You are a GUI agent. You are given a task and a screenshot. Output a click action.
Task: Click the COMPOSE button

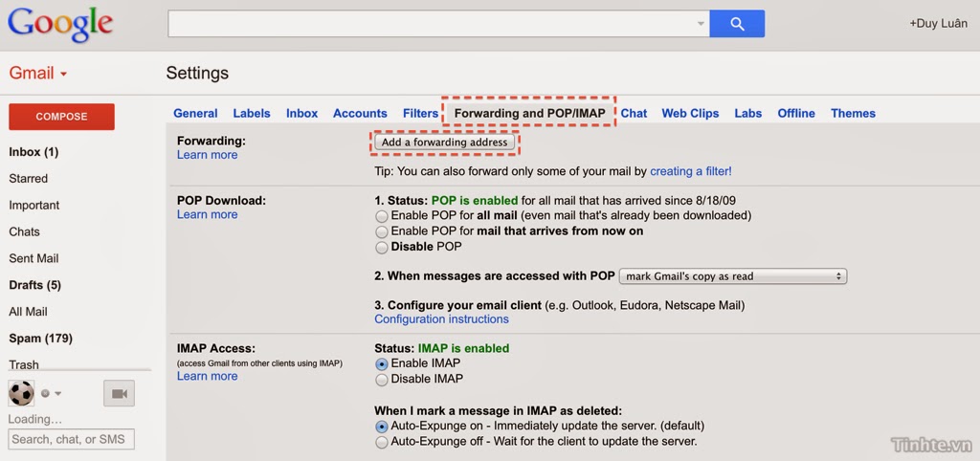tap(61, 117)
